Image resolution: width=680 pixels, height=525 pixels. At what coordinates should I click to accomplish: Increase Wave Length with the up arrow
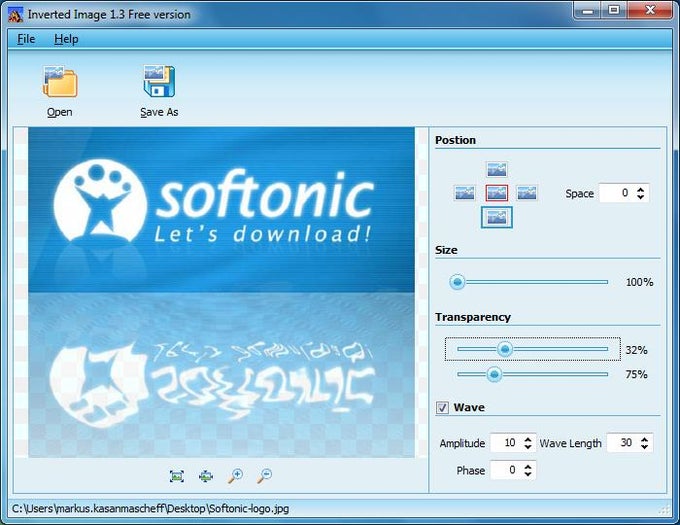coord(644,439)
